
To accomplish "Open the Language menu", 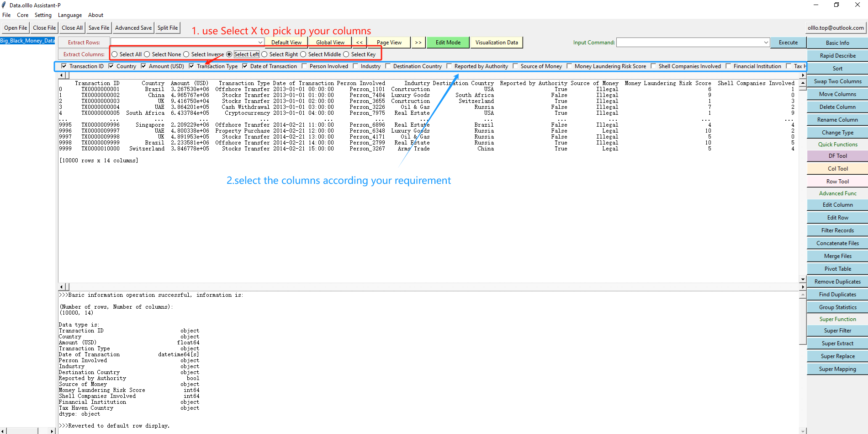I will 70,15.
